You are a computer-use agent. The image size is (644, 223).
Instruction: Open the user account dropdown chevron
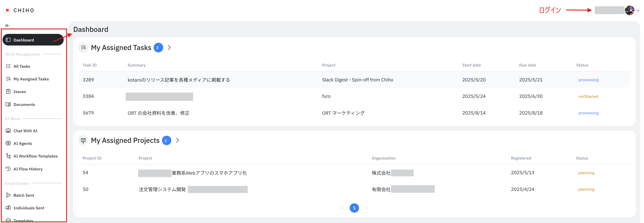638,10
